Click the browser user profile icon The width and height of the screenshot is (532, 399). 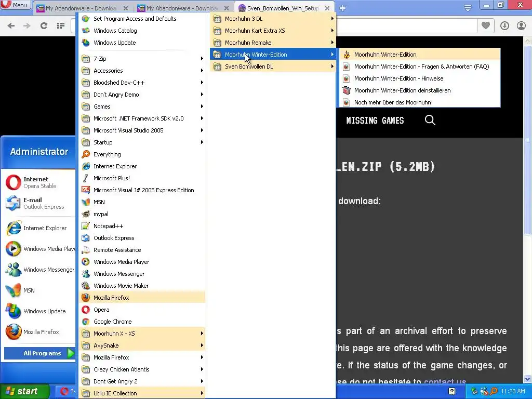(x=521, y=25)
